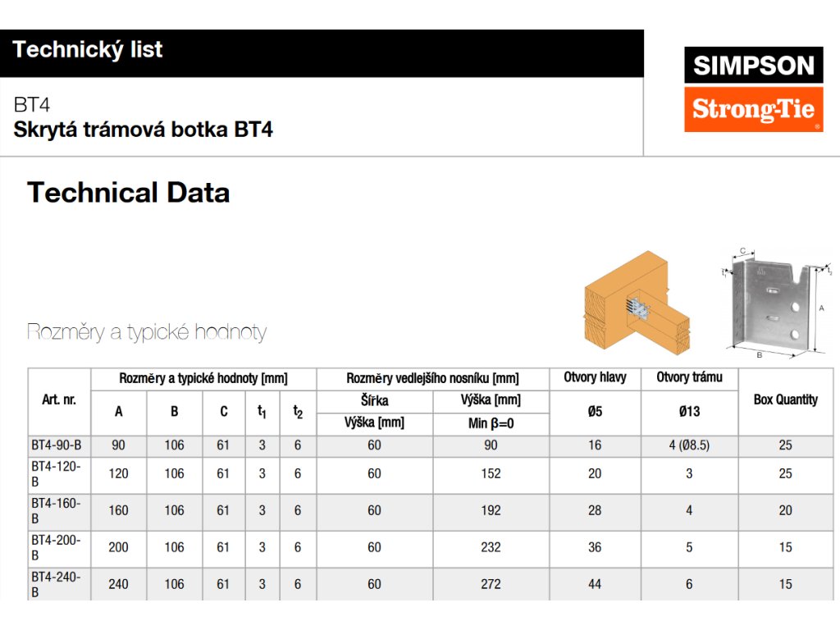
Task: Click the Art. nr. column header
Action: [x=59, y=400]
